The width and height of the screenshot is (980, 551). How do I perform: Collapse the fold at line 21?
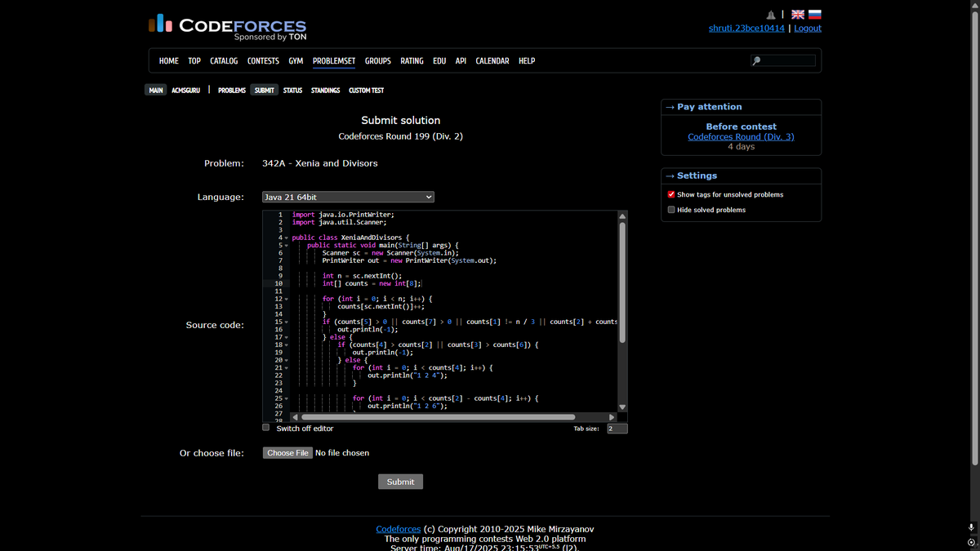click(x=287, y=367)
